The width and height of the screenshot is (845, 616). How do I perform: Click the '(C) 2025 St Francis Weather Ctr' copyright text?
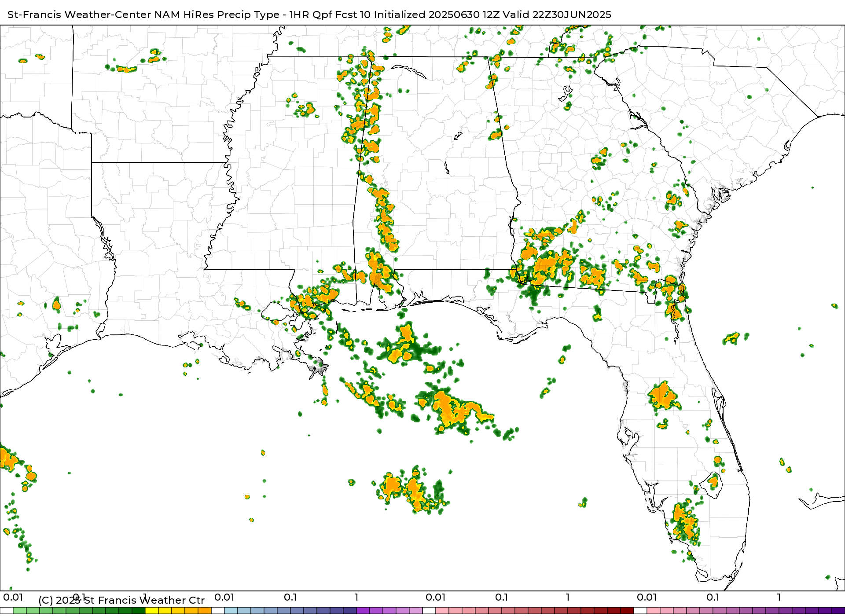pos(121,600)
